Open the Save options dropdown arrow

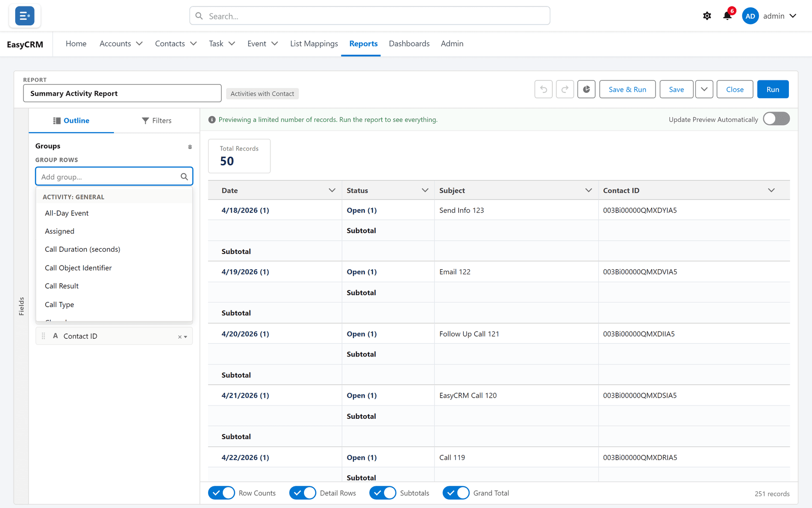click(x=704, y=89)
